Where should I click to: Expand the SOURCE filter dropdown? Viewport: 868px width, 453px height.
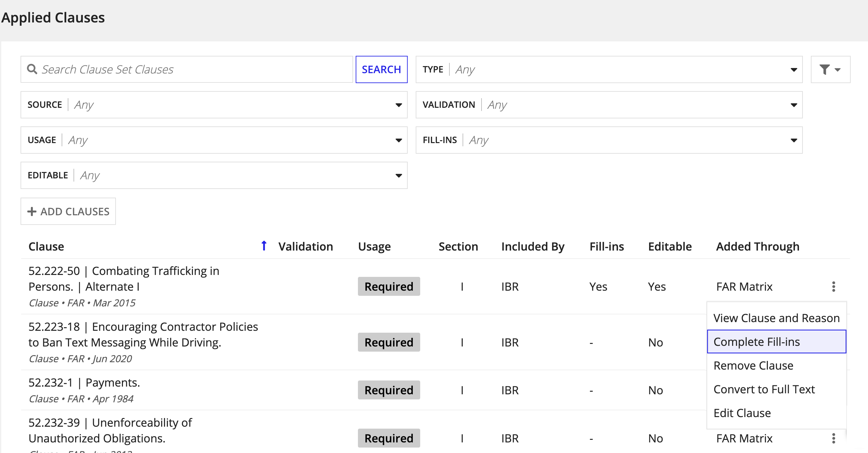tap(214, 105)
